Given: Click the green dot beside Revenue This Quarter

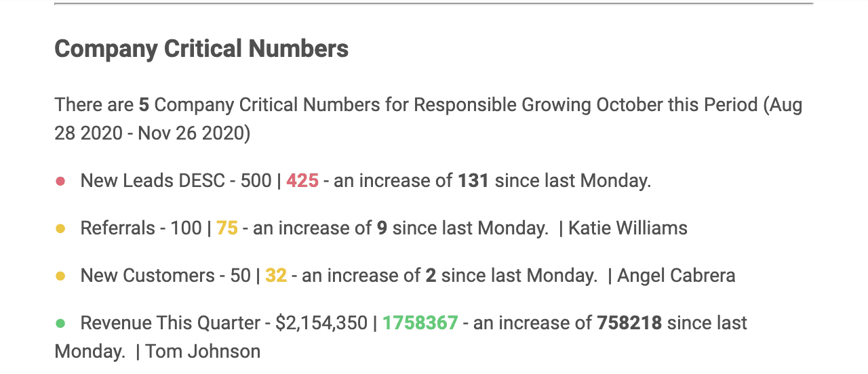Looking at the screenshot, I should (x=60, y=323).
